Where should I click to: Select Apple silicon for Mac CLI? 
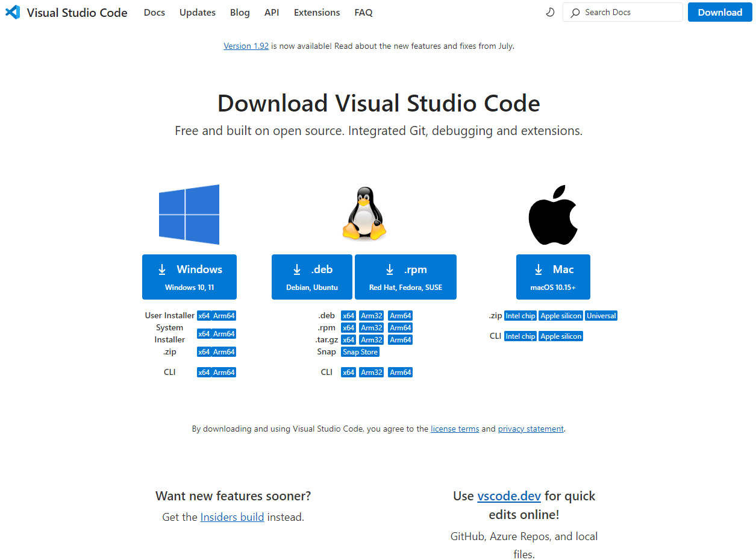click(561, 336)
